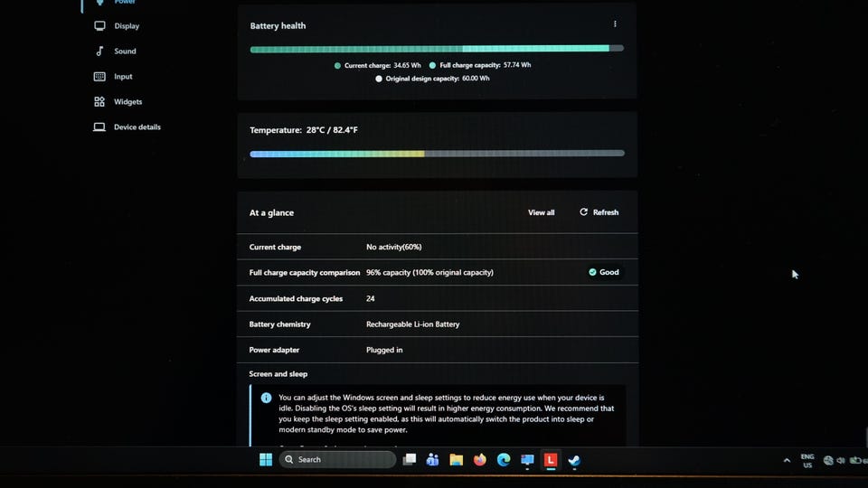Image resolution: width=868 pixels, height=488 pixels.
Task: Launch Firefox from the taskbar
Action: coord(480,460)
